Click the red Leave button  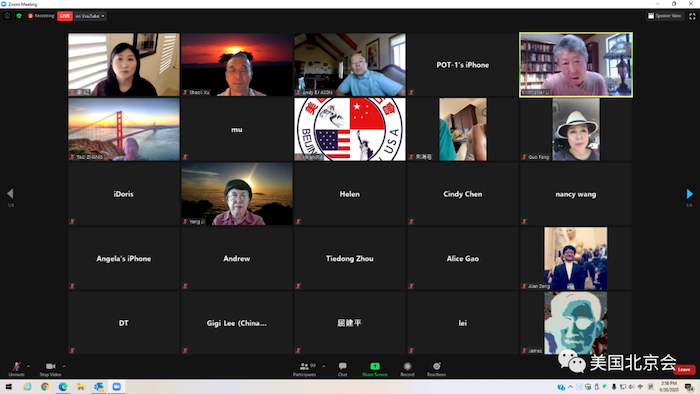684,369
